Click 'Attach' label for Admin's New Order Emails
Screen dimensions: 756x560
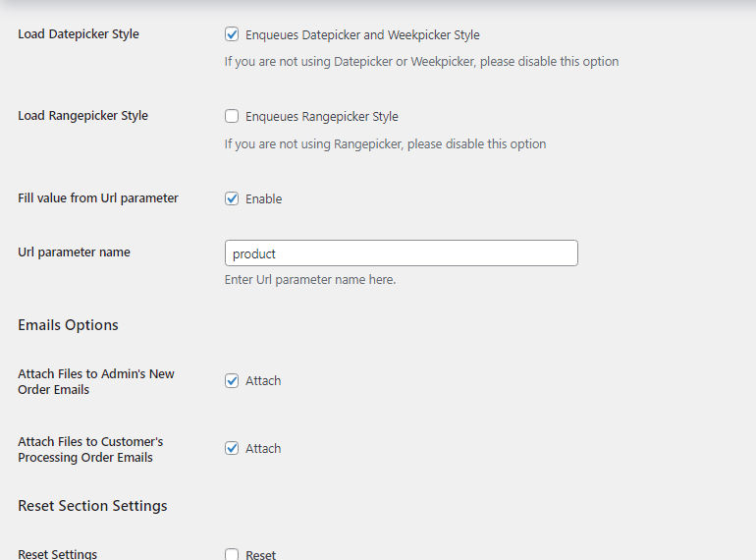click(263, 381)
